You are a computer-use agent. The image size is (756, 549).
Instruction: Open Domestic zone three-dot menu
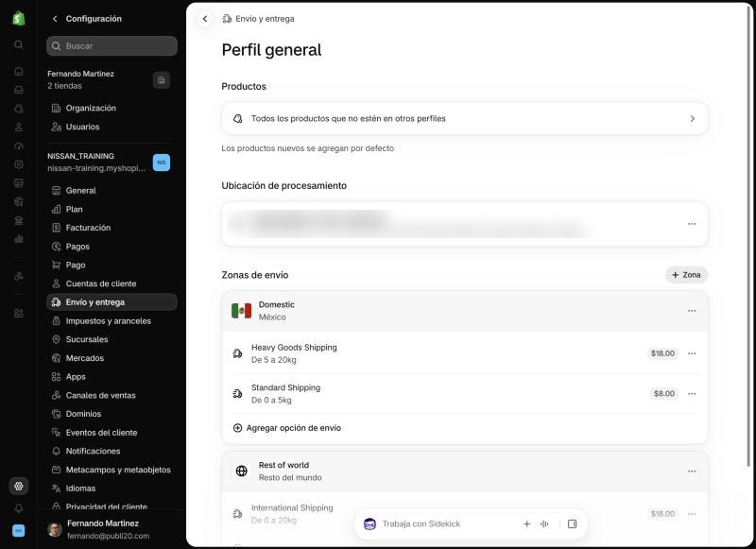692,311
